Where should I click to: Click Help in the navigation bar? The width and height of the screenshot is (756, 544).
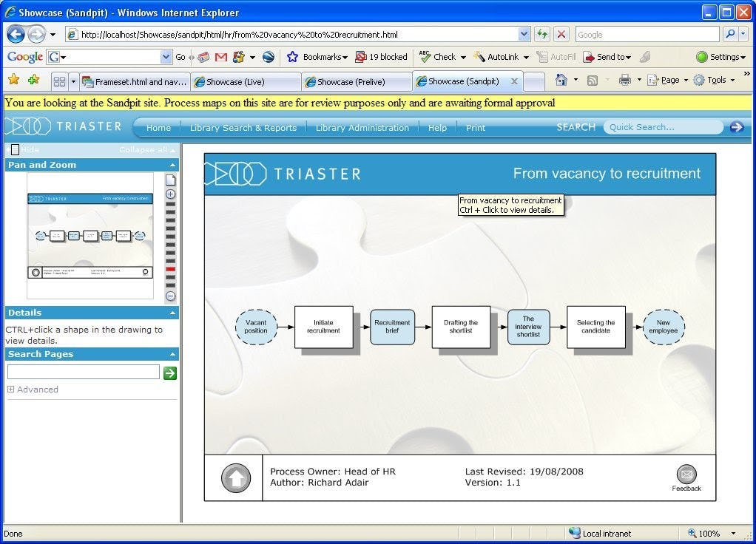coord(436,128)
